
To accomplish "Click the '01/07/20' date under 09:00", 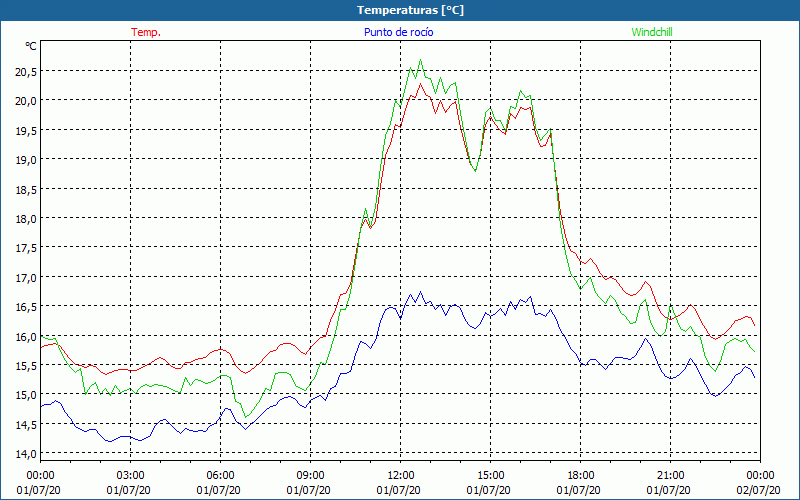I will pyautogui.click(x=308, y=490).
